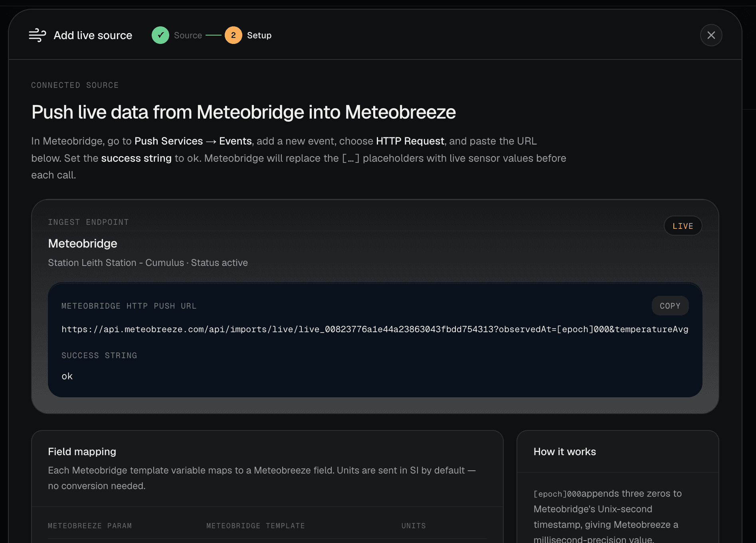756x543 pixels.
Task: Click the Push live data from Meteobridge heading
Action: click(243, 112)
